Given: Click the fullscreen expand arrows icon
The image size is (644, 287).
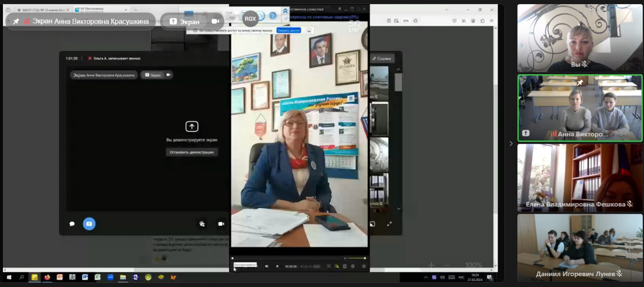Looking at the screenshot, I should [389, 224].
